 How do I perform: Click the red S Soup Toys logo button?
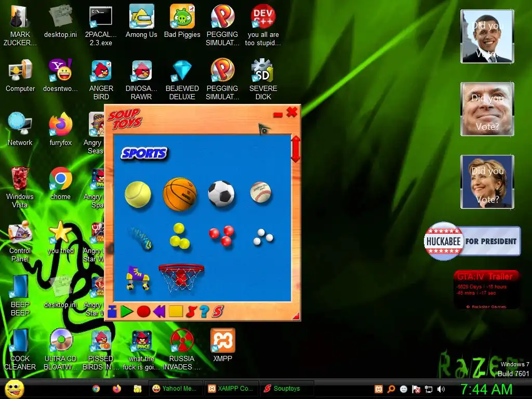click(218, 311)
